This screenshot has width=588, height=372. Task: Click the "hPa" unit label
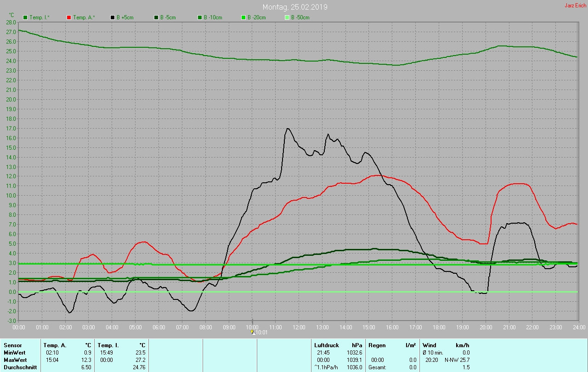click(x=357, y=345)
